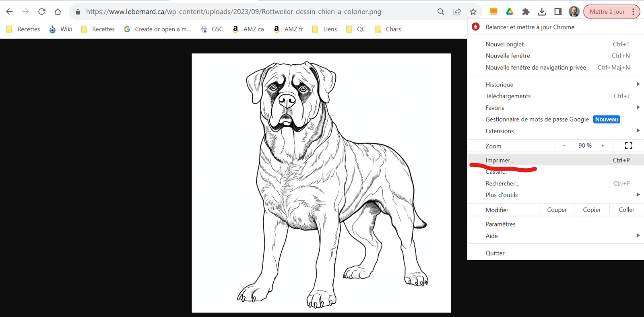Click the share page icon in address bar
Viewport: 644px width, 317px height.
point(457,12)
